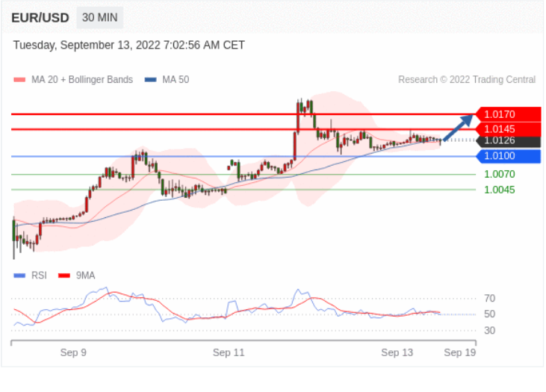Click the Sep 11 date axis label
The height and width of the screenshot is (392, 546).
(x=229, y=352)
